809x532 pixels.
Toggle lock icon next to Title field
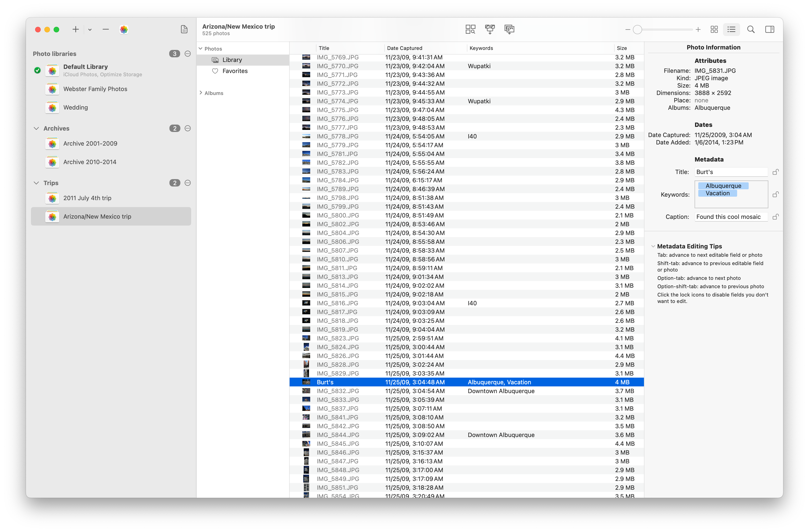tap(775, 172)
